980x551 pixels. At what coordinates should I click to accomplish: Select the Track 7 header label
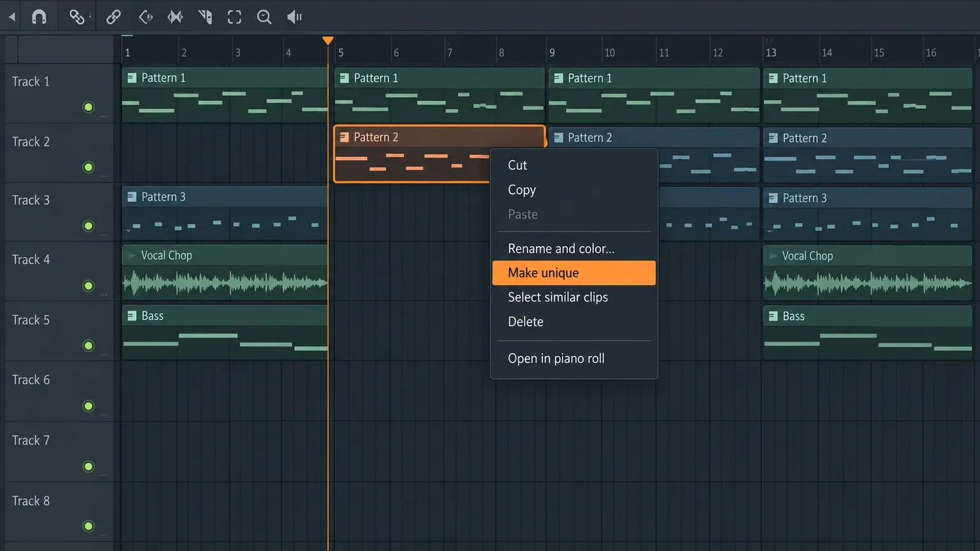31,441
